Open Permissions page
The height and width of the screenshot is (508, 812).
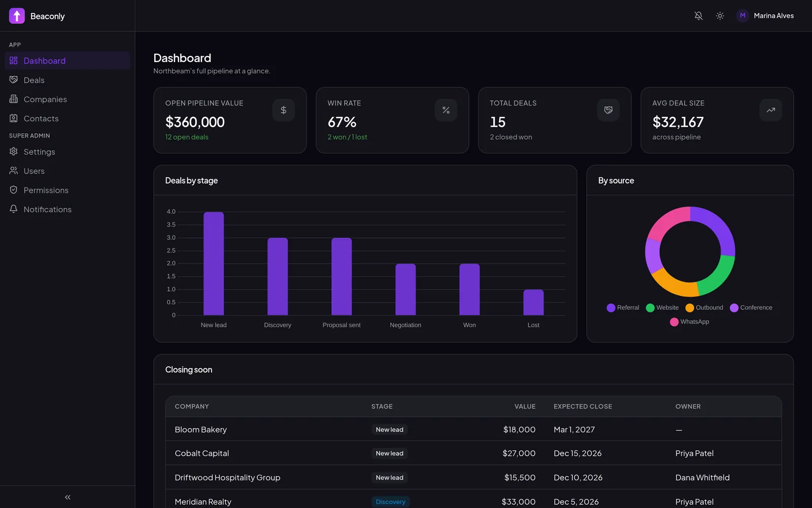[67, 190]
